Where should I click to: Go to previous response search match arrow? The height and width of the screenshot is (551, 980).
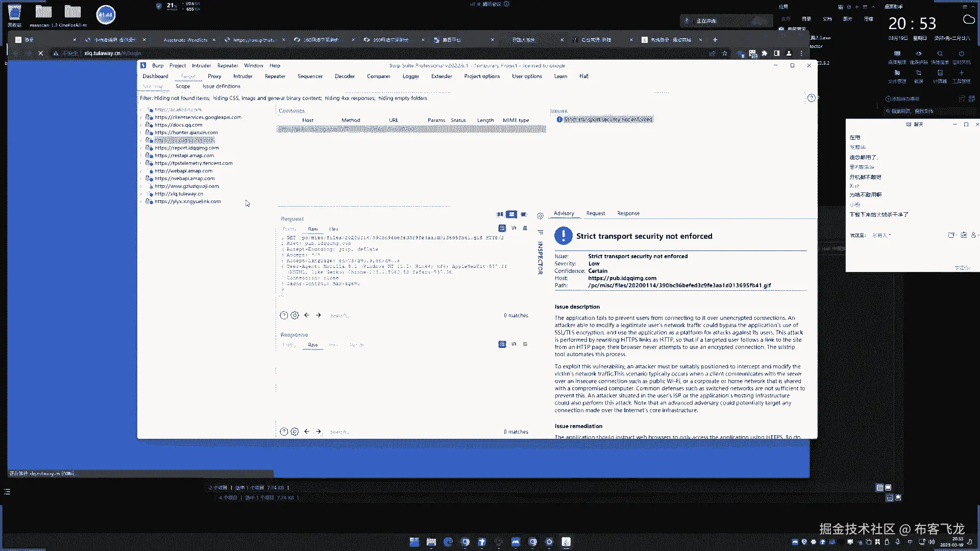point(307,432)
